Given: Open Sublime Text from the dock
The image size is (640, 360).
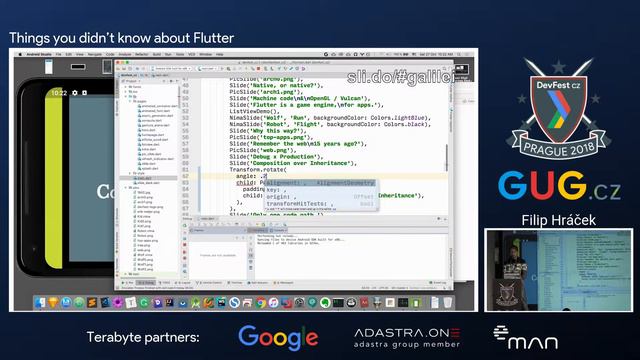Looking at the screenshot, I should (x=92, y=302).
